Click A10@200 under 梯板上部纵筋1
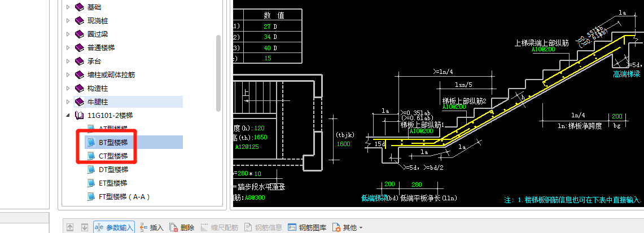This screenshot has height=233, width=644. point(422,131)
